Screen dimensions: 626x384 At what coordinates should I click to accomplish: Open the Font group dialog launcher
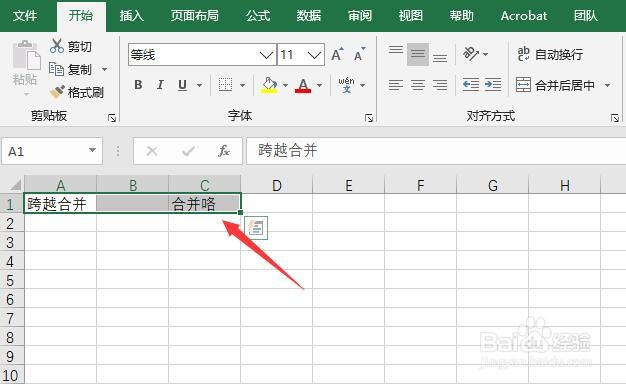(369, 118)
